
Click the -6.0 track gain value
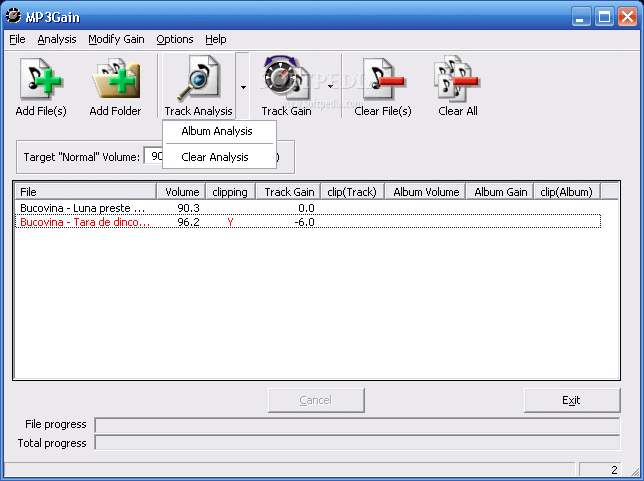click(x=304, y=222)
